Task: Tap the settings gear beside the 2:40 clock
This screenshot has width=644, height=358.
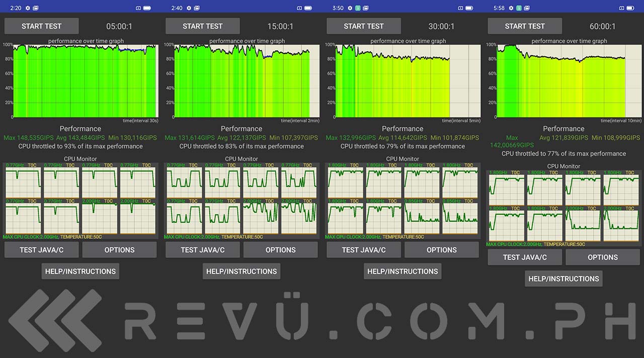Action: 189,8
